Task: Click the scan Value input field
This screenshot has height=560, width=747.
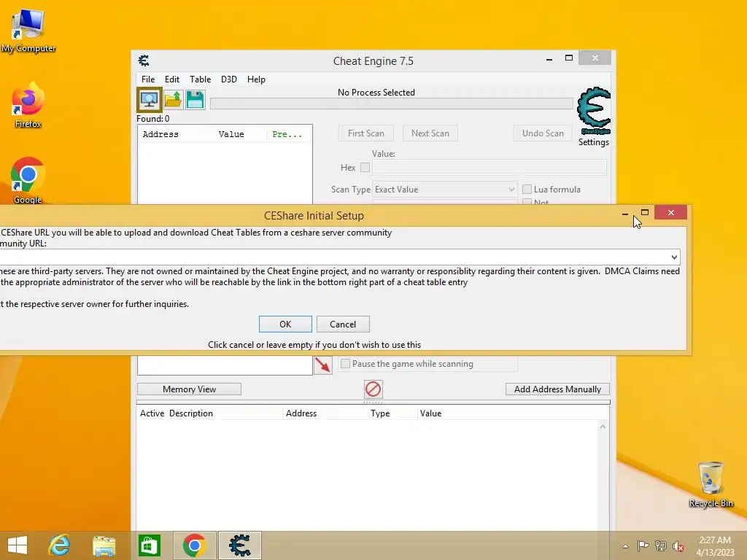Action: point(489,167)
